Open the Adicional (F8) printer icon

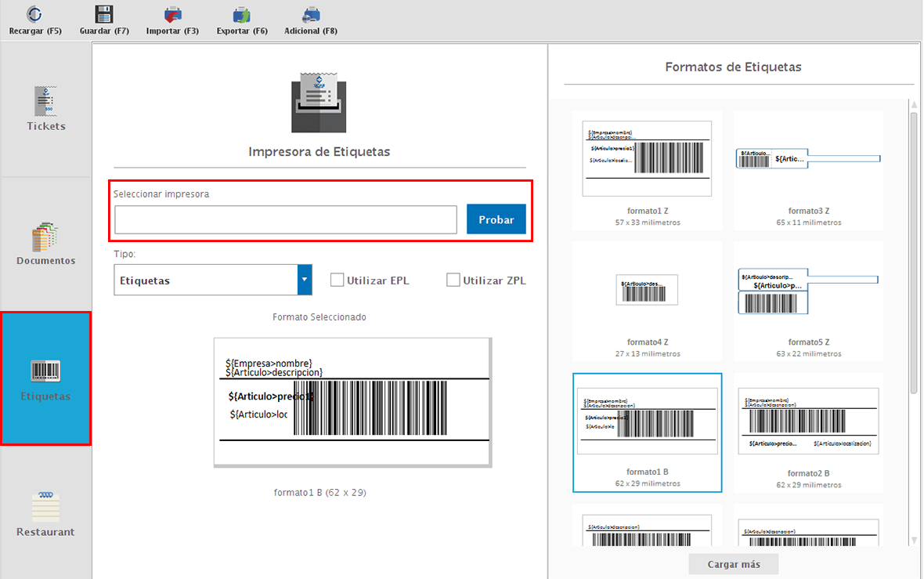click(311, 14)
